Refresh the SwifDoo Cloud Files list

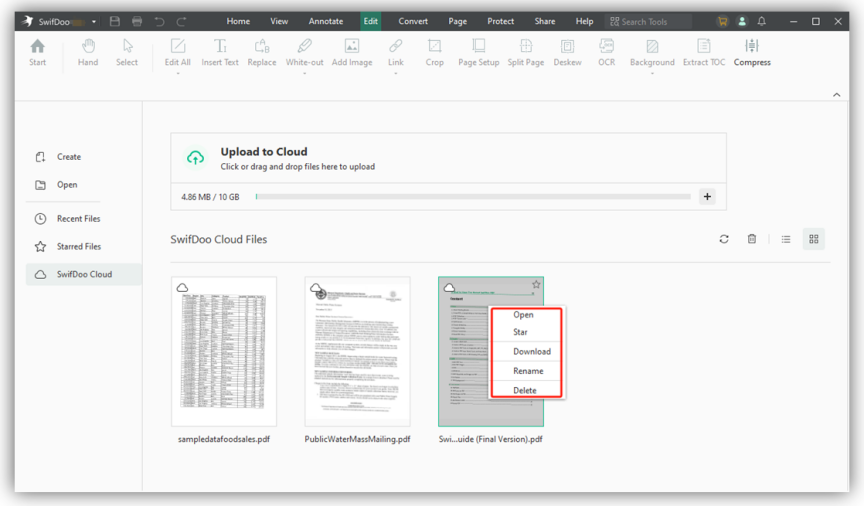tap(724, 239)
